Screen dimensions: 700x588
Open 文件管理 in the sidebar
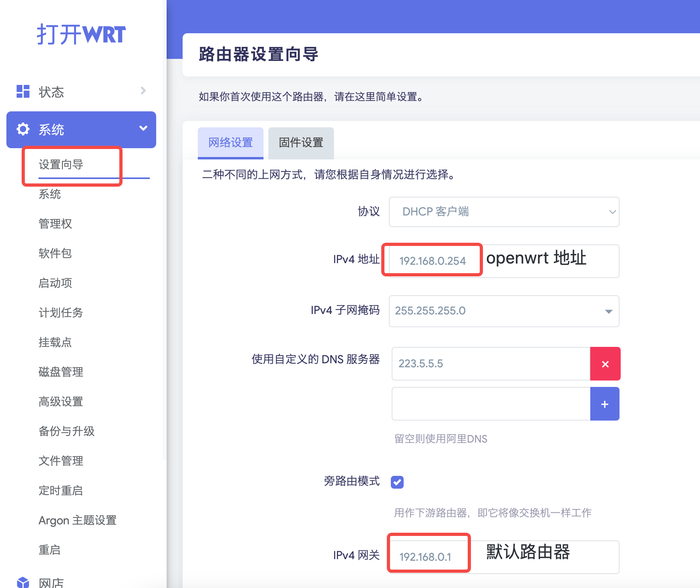click(61, 461)
